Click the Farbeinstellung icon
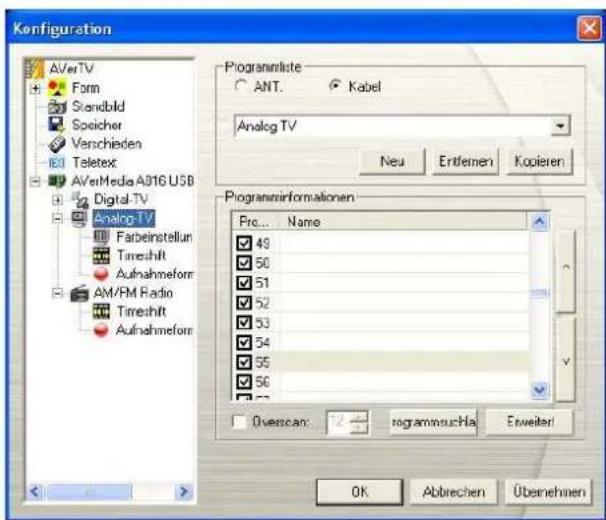The width and height of the screenshot is (606, 520). (x=102, y=236)
